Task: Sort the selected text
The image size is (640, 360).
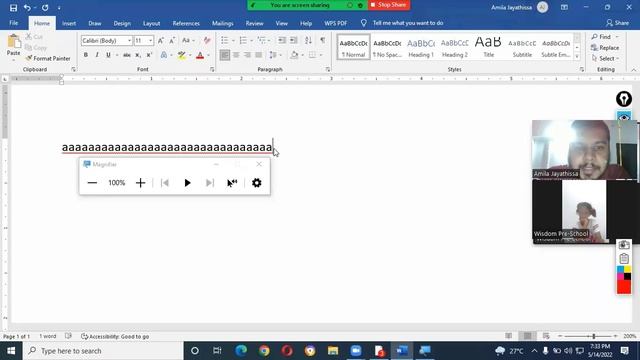Action: (308, 40)
